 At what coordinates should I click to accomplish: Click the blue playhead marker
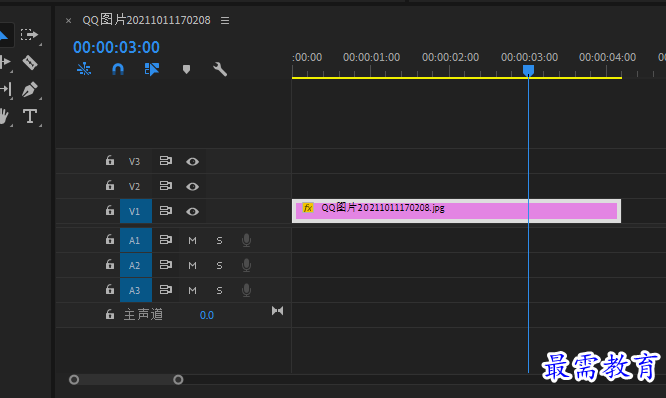click(x=528, y=70)
